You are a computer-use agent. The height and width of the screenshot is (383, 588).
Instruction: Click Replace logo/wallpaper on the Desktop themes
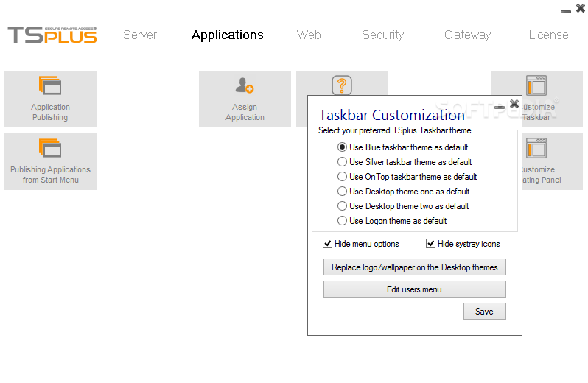[415, 267]
